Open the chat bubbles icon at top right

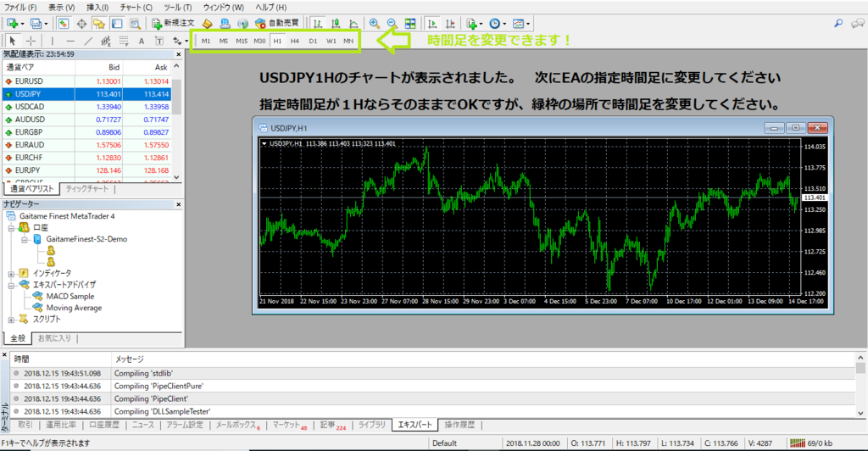click(858, 23)
